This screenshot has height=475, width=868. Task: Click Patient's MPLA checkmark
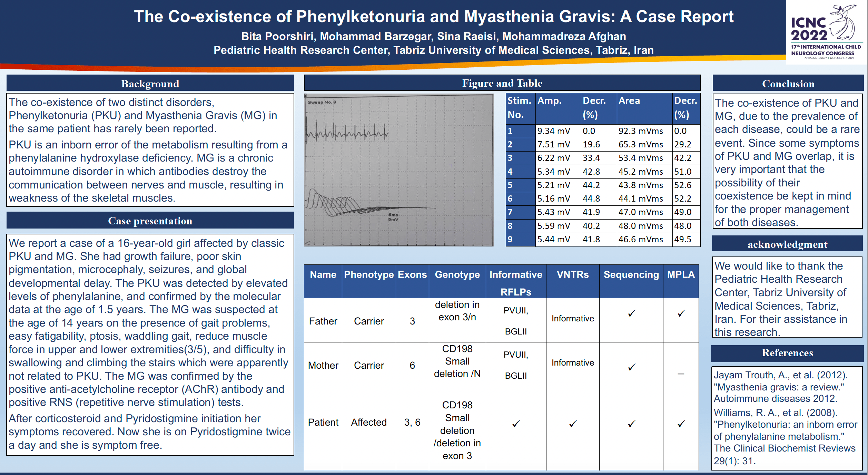[x=681, y=424]
